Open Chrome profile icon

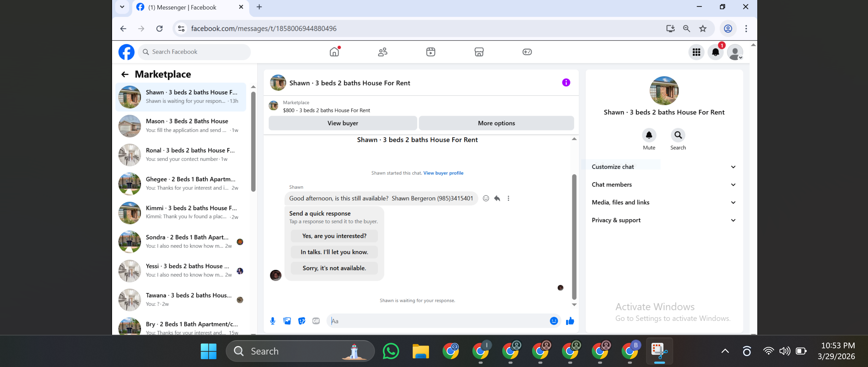coord(728,29)
